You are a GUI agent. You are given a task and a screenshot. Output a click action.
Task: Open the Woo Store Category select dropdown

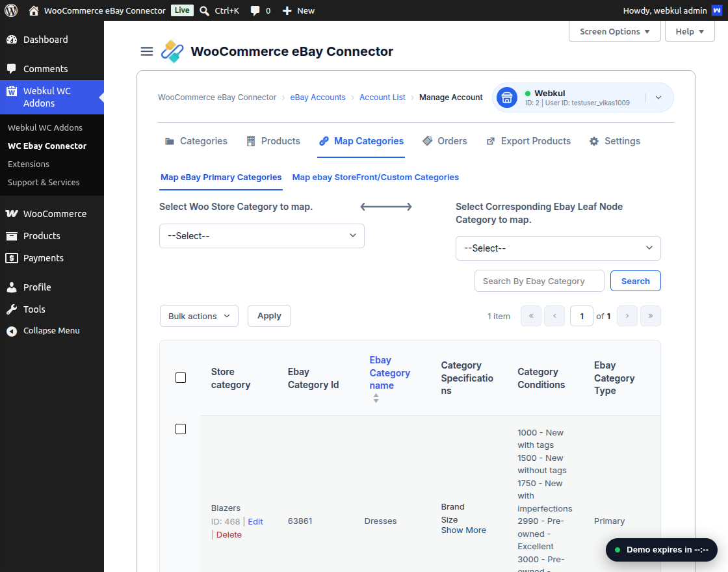pos(262,236)
